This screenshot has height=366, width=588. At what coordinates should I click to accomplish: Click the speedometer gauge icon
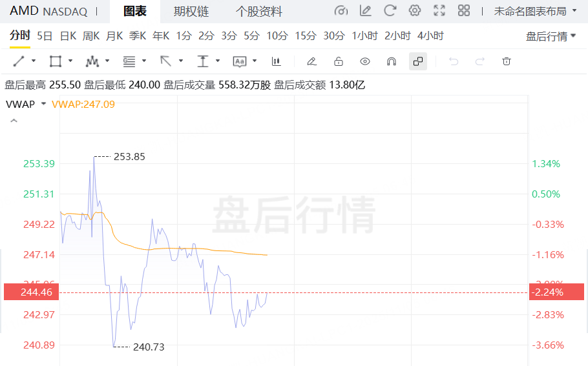pos(341,11)
